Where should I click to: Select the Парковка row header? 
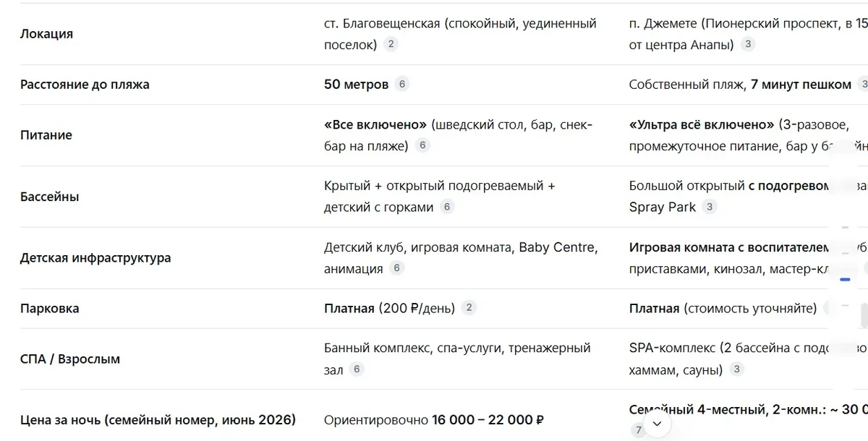[50, 309]
